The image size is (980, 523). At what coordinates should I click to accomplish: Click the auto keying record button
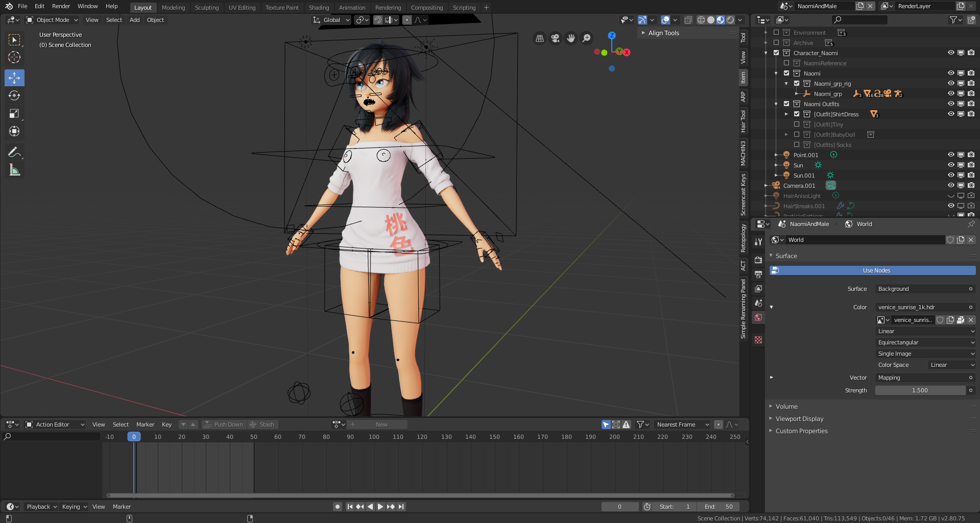[337, 507]
